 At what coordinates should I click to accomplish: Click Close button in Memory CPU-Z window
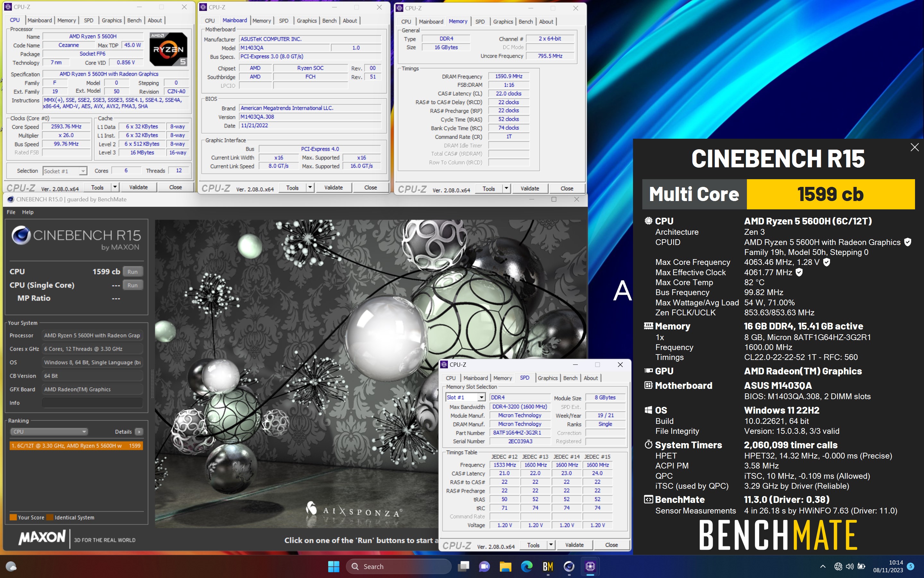point(567,188)
